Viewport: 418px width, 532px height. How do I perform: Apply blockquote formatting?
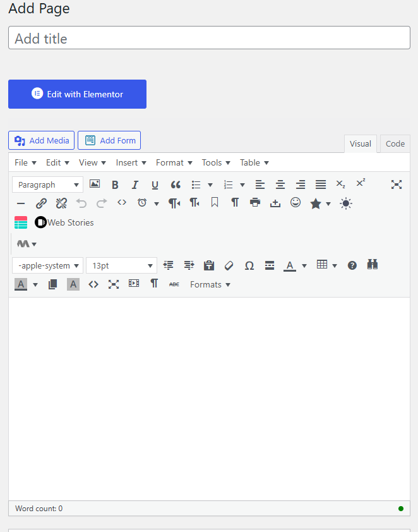pos(176,185)
